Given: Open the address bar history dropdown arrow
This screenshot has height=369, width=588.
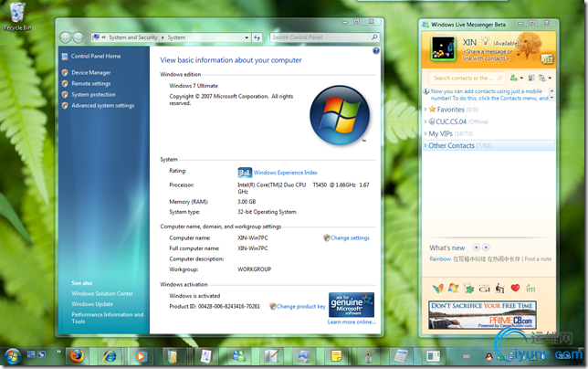Looking at the screenshot, I should [247, 37].
